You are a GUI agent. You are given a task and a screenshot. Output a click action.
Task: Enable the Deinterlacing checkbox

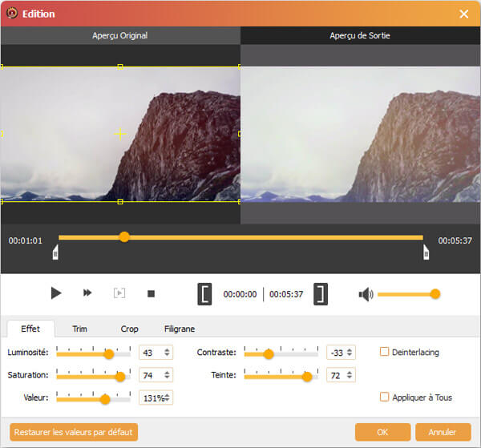click(385, 352)
